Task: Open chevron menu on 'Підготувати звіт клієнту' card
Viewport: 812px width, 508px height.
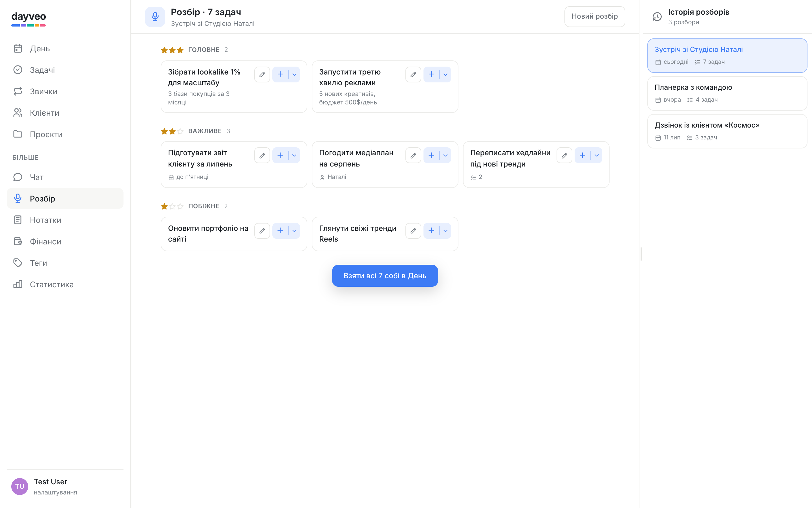Action: [294, 155]
